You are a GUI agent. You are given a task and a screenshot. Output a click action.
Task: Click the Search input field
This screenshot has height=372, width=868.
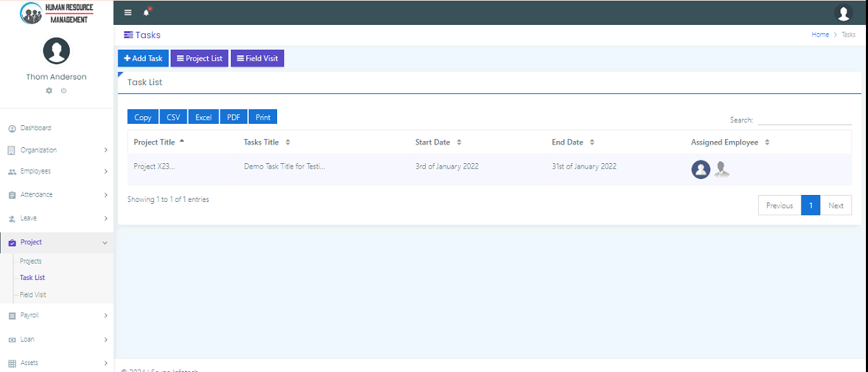pos(804,120)
